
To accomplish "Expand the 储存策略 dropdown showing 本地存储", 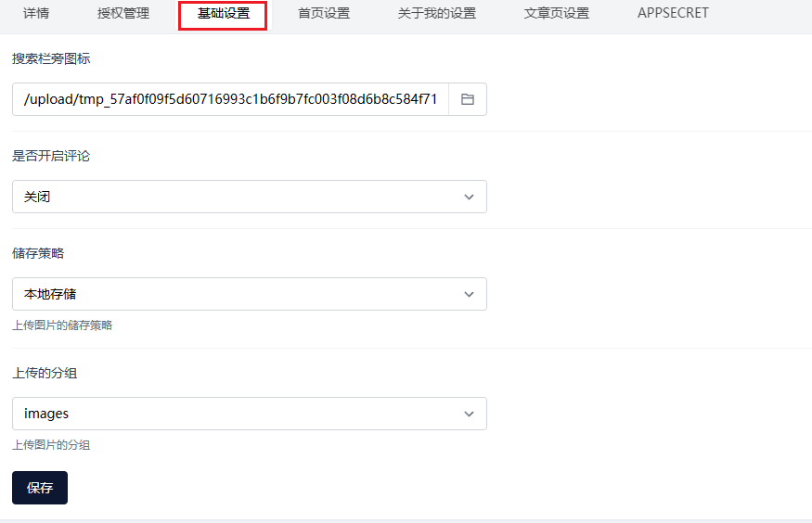I will click(250, 294).
